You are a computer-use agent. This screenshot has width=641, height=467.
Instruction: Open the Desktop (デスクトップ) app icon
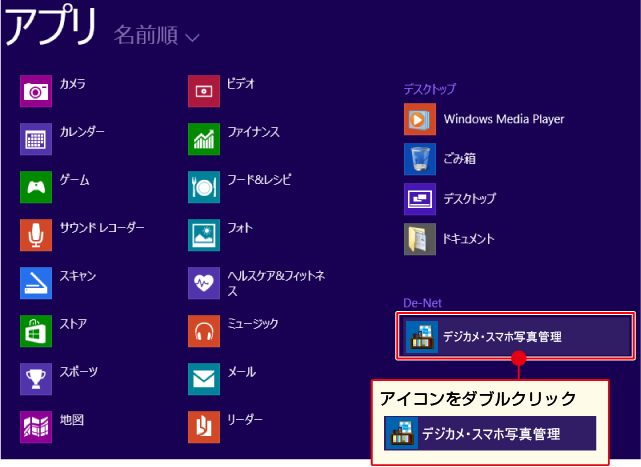point(420,199)
